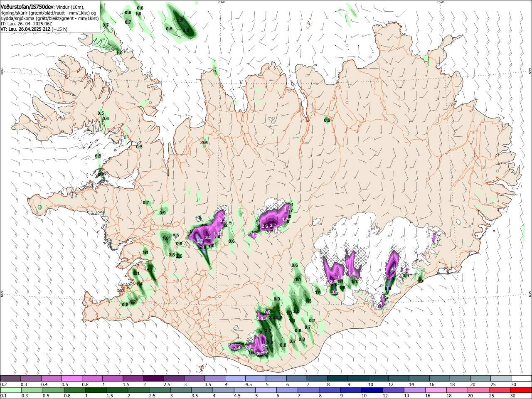This screenshot has width=532, height=399.
Task: Pick the deep navy blue 10 mm rain swatch
Action: pyautogui.click(x=372, y=390)
